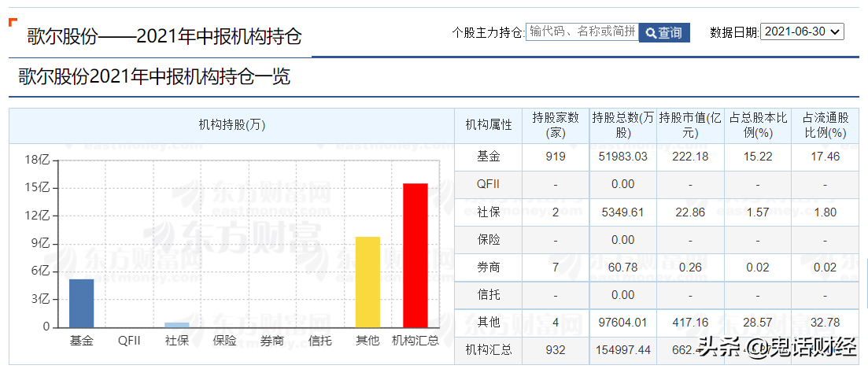Click the red 机构汇总 bar in chart
Screen dimensions: 868x369
416,256
